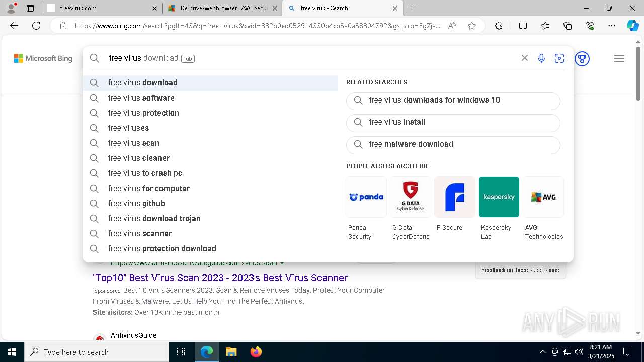Launch Firefox from the taskbar
The image size is (644, 362).
click(256, 352)
